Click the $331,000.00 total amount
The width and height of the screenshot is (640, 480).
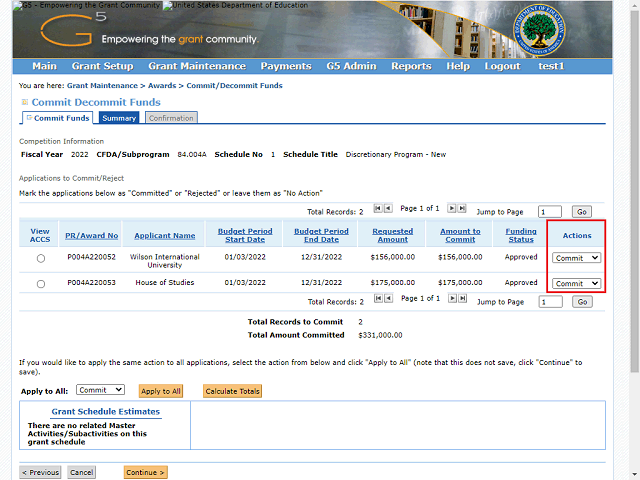pos(380,335)
